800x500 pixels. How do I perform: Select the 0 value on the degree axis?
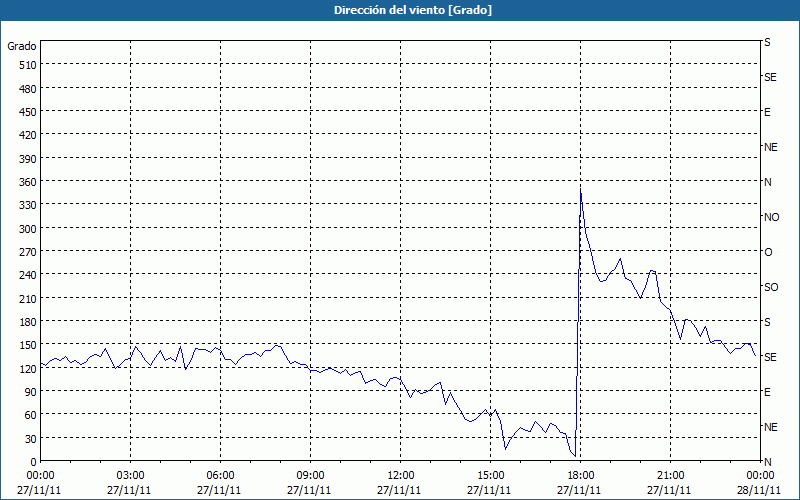click(34, 462)
